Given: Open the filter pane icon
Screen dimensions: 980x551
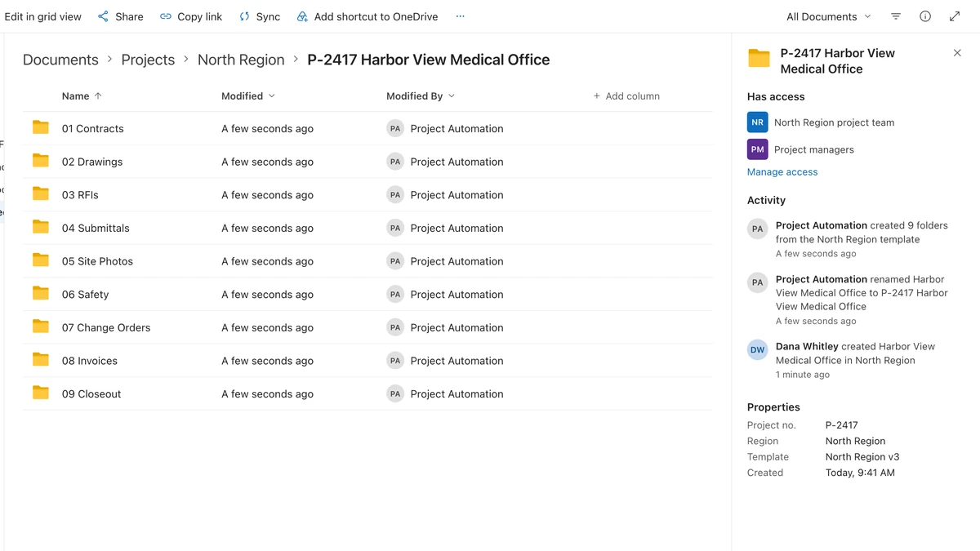Looking at the screenshot, I should (896, 16).
